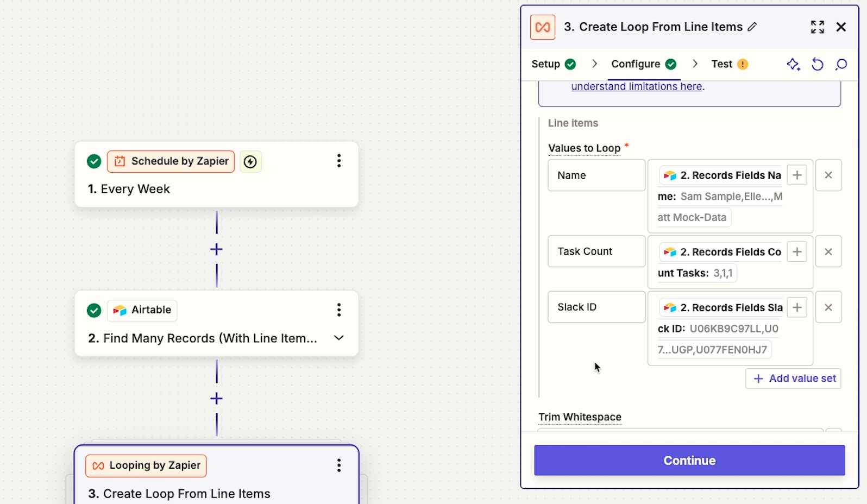Click the green check on Airtable step
867x504 pixels.
click(x=94, y=311)
